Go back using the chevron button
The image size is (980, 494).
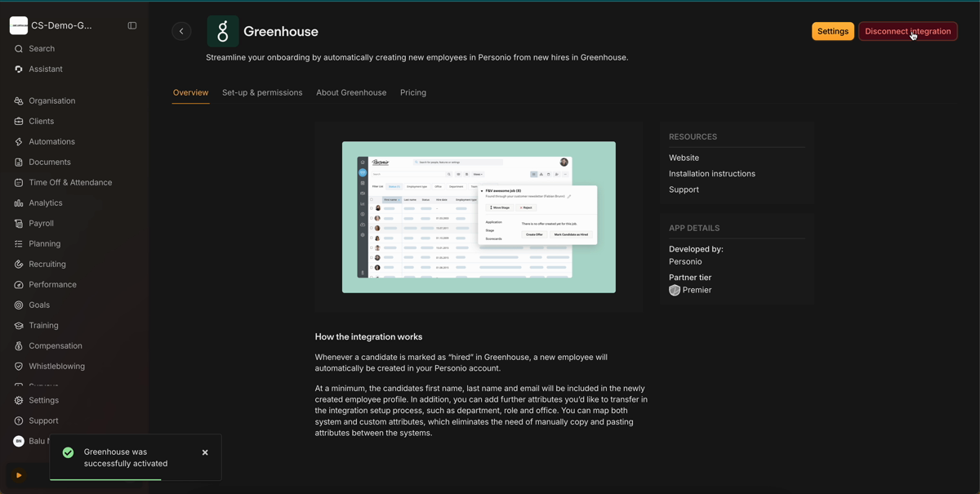pos(181,31)
